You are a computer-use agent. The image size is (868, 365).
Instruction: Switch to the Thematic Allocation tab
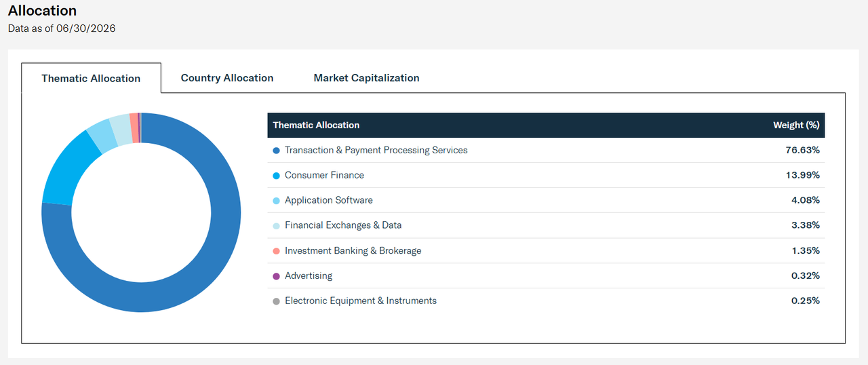91,78
